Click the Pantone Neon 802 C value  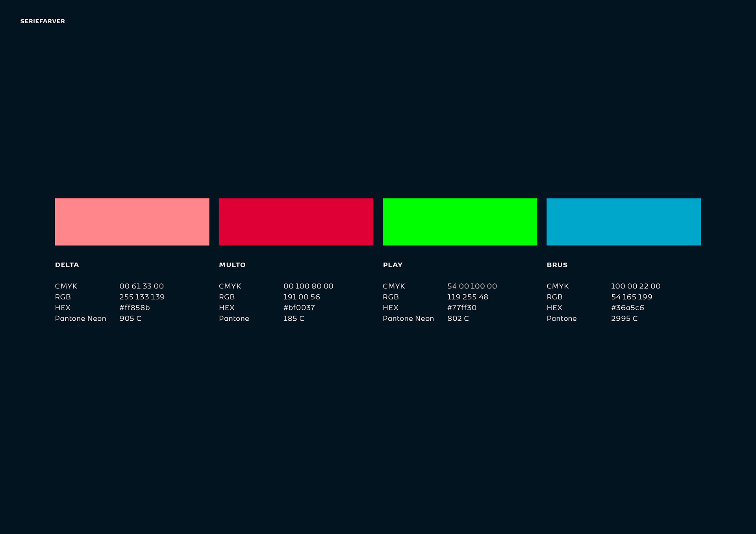click(458, 318)
